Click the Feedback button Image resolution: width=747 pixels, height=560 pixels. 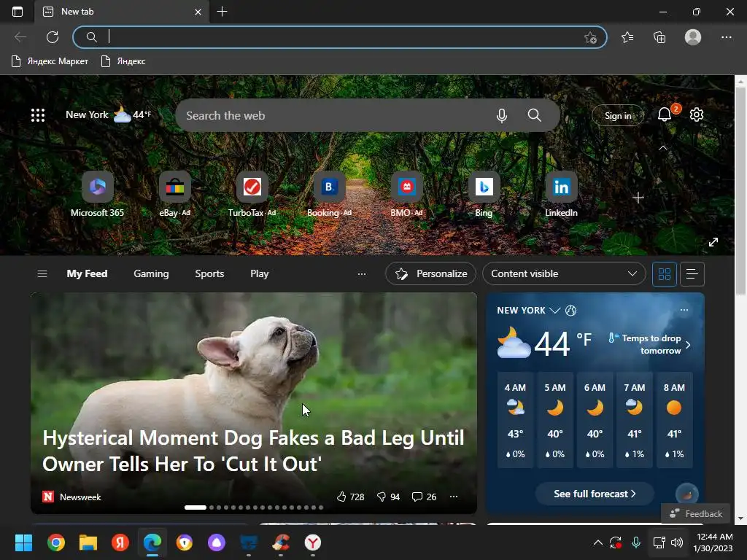tap(695, 513)
